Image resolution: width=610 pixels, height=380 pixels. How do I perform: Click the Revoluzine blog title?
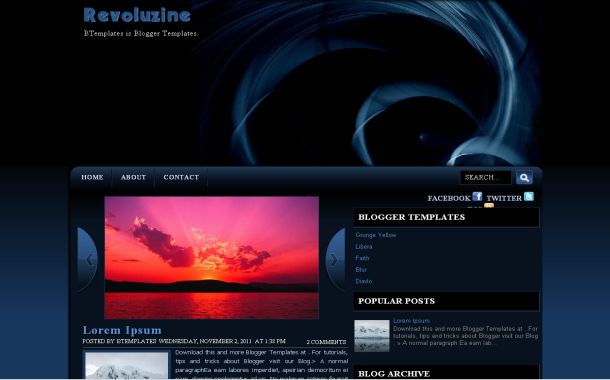[137, 15]
